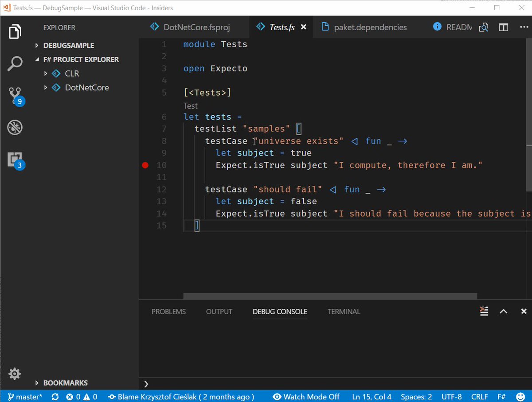Open the TERMINAL panel tab
This screenshot has height=402, width=532.
(344, 312)
